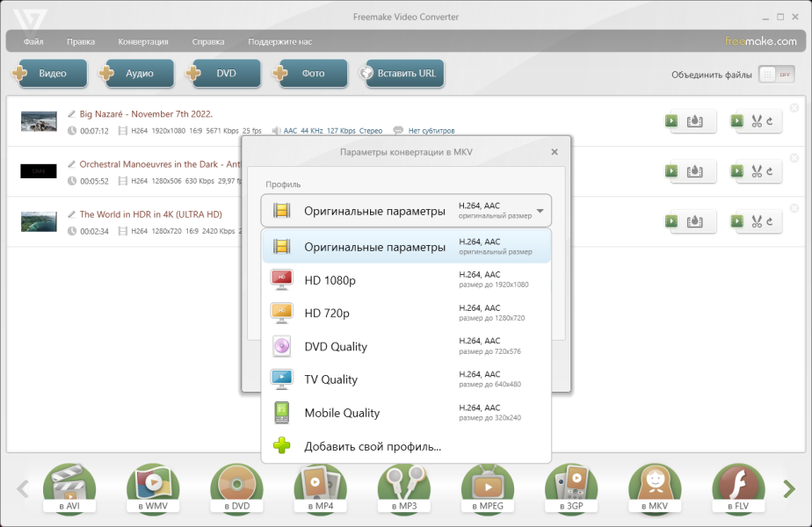The width and height of the screenshot is (812, 527).
Task: Preview The World in HDR with effects button
Action: 691,221
